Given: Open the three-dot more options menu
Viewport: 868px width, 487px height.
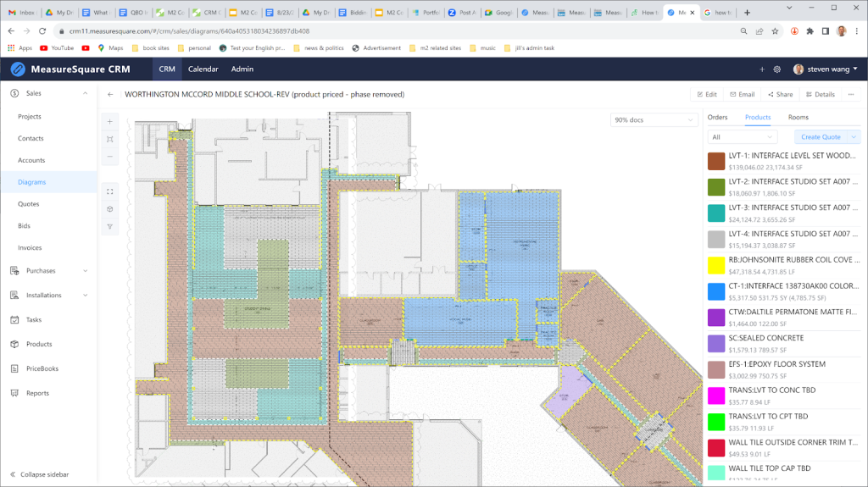Looking at the screenshot, I should (x=851, y=95).
